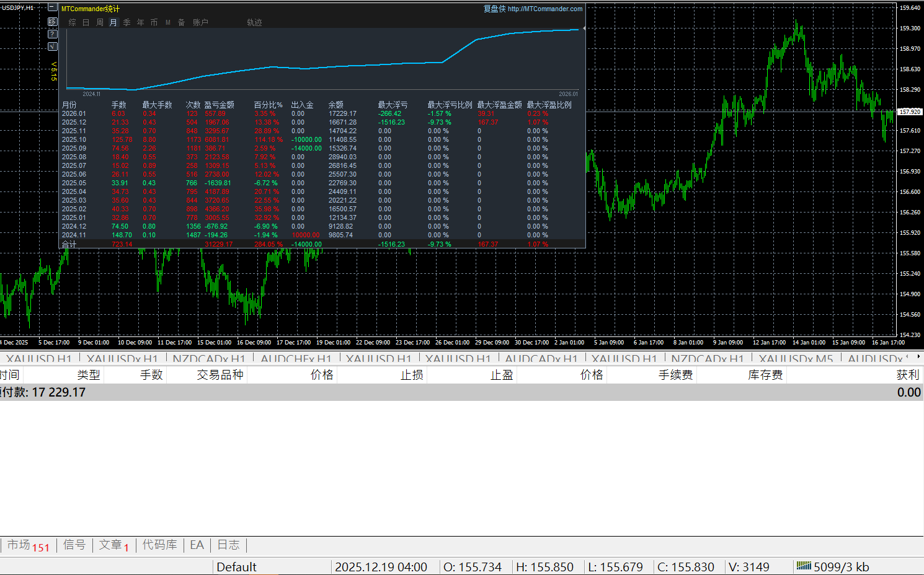Open the 信号 signals terminal tab
The width and height of the screenshot is (924, 575).
74,545
